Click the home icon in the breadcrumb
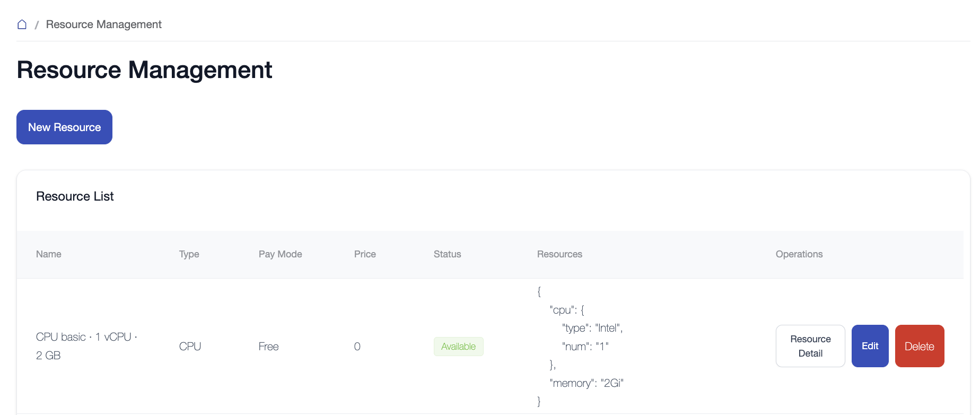Viewport: 980px width, 415px height. point(22,24)
